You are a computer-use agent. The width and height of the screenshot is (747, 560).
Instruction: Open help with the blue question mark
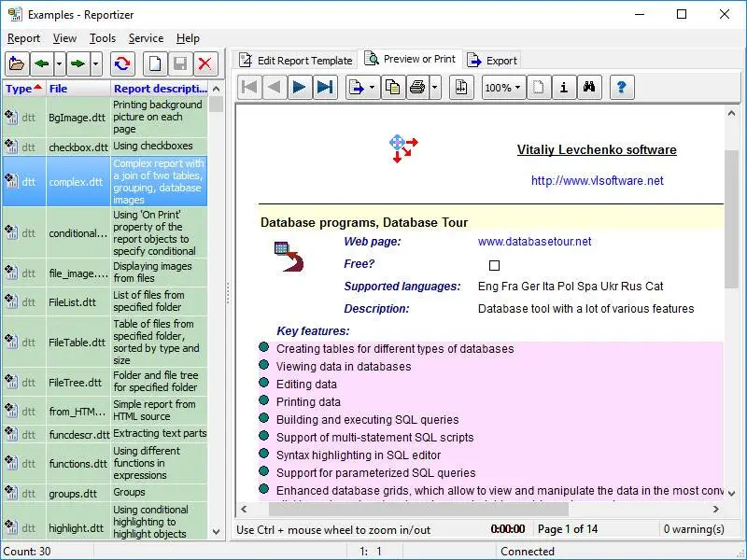(621, 87)
